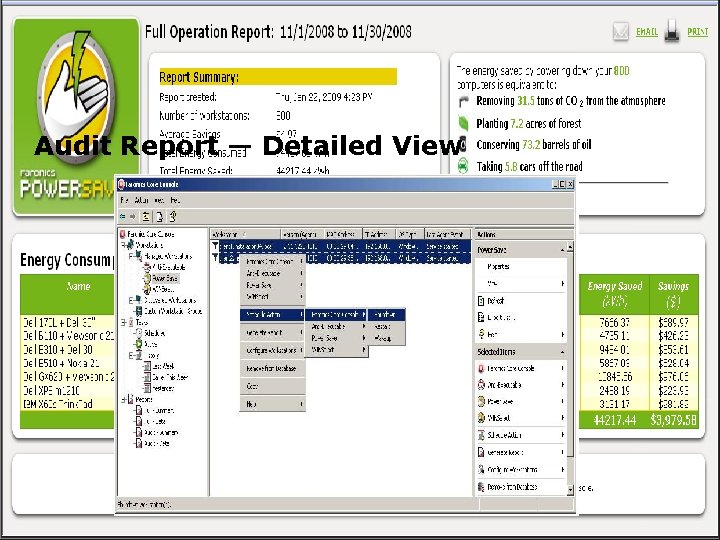720x540 pixels.
Task: Click Power Save icon under Selected Items
Action: pyautogui.click(x=481, y=402)
